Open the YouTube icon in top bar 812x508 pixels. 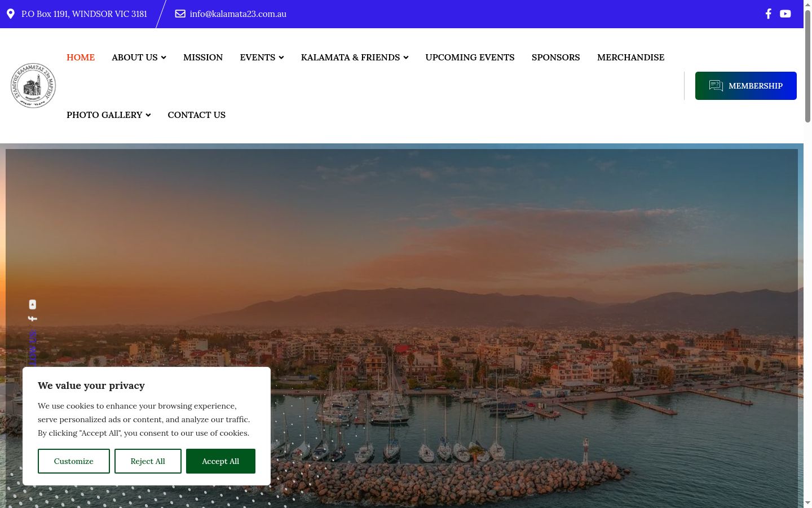pos(785,14)
